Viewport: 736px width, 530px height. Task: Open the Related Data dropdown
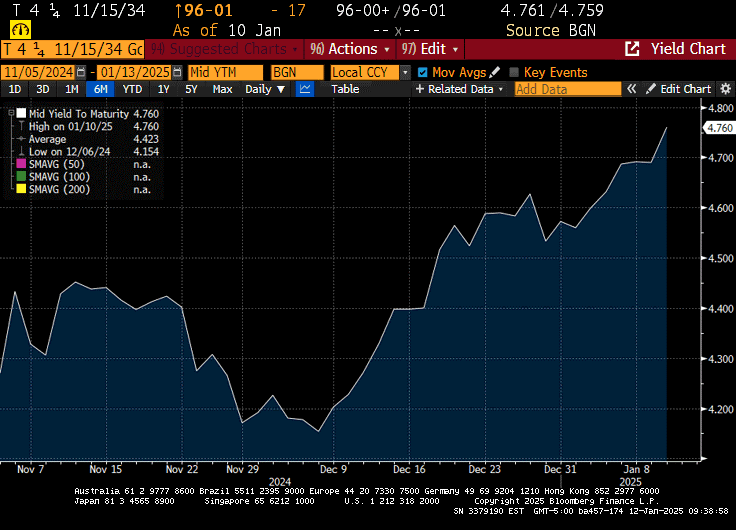(464, 89)
